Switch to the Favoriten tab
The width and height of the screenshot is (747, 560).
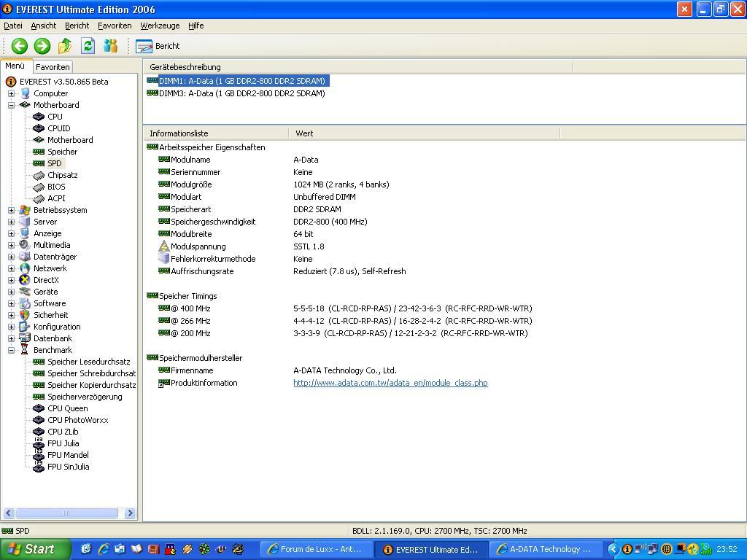pyautogui.click(x=53, y=67)
